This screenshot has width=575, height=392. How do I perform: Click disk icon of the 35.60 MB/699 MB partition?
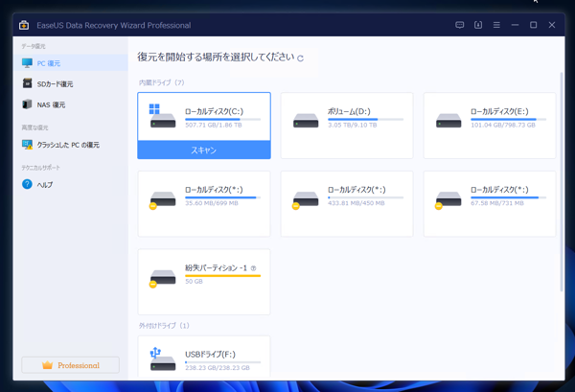(162, 200)
